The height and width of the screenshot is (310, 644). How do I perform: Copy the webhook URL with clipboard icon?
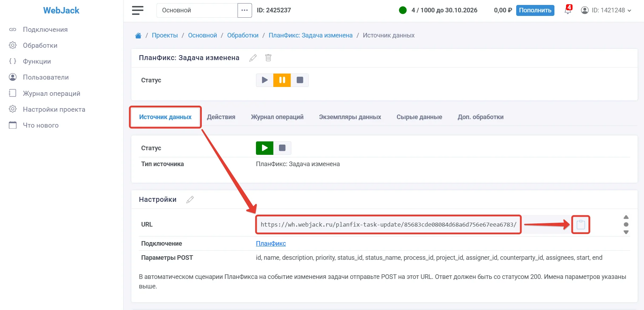(581, 224)
